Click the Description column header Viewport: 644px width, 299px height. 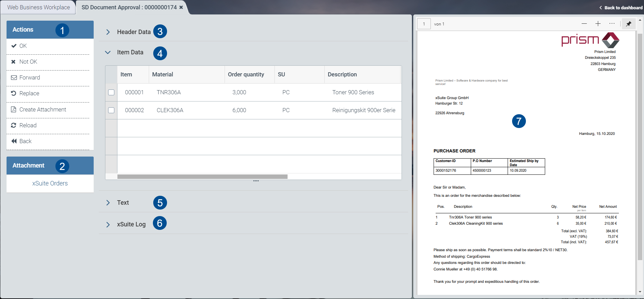(x=363, y=74)
